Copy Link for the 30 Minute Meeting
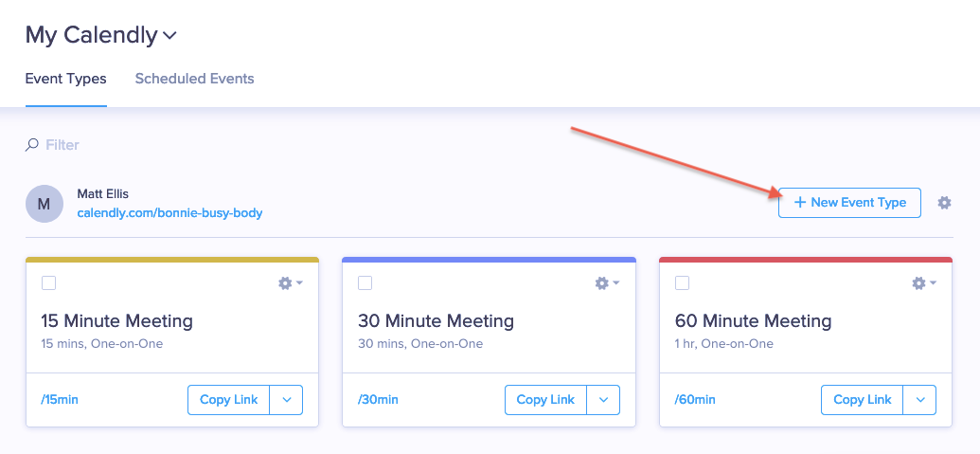 pyautogui.click(x=545, y=400)
